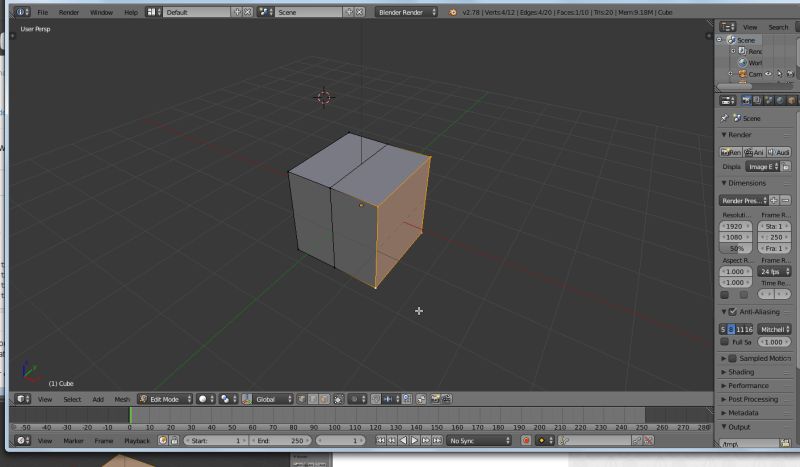Enable the Sampled Motion Blur checkbox
The height and width of the screenshot is (467, 800).
pyautogui.click(x=733, y=358)
